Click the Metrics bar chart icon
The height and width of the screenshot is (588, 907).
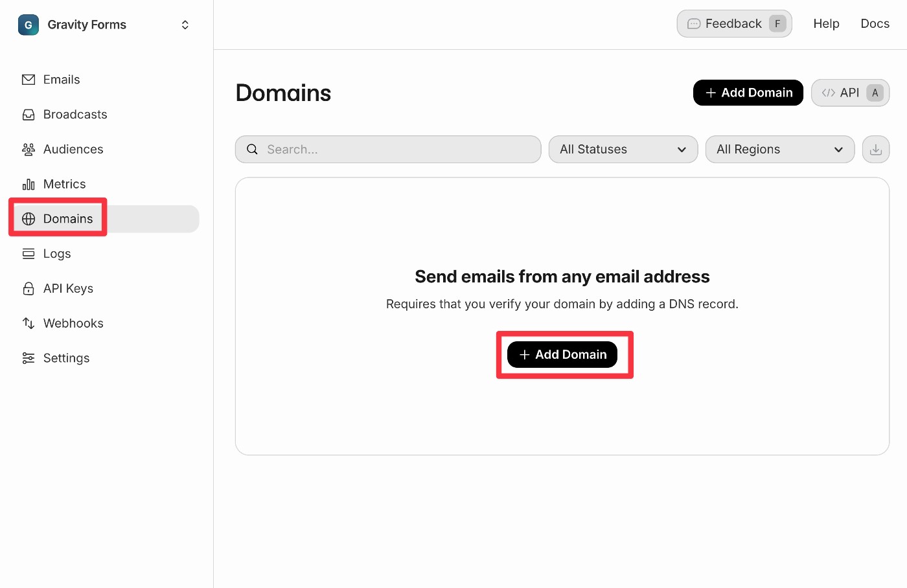(29, 185)
